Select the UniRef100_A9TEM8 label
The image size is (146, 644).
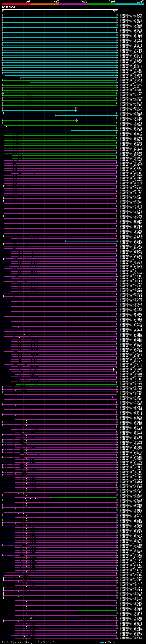click(x=131, y=70)
